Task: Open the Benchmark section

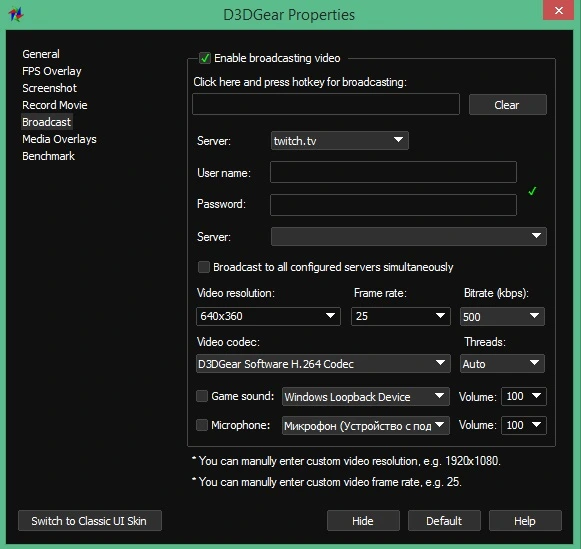Action: coord(49,156)
